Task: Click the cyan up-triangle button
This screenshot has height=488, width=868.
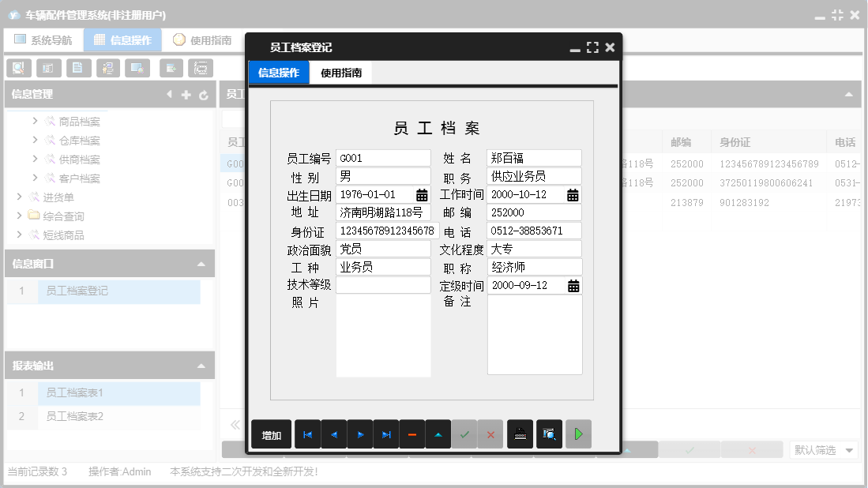Action: (x=438, y=434)
